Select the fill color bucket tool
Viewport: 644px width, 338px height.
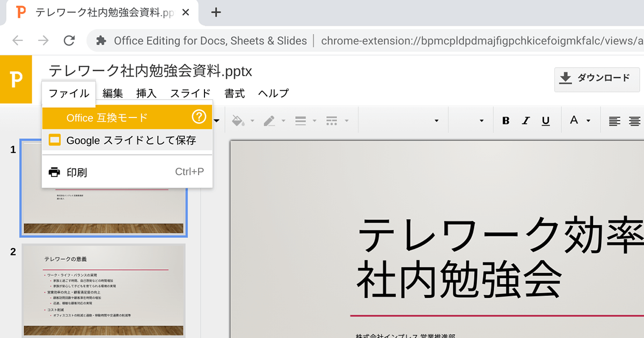point(237,121)
